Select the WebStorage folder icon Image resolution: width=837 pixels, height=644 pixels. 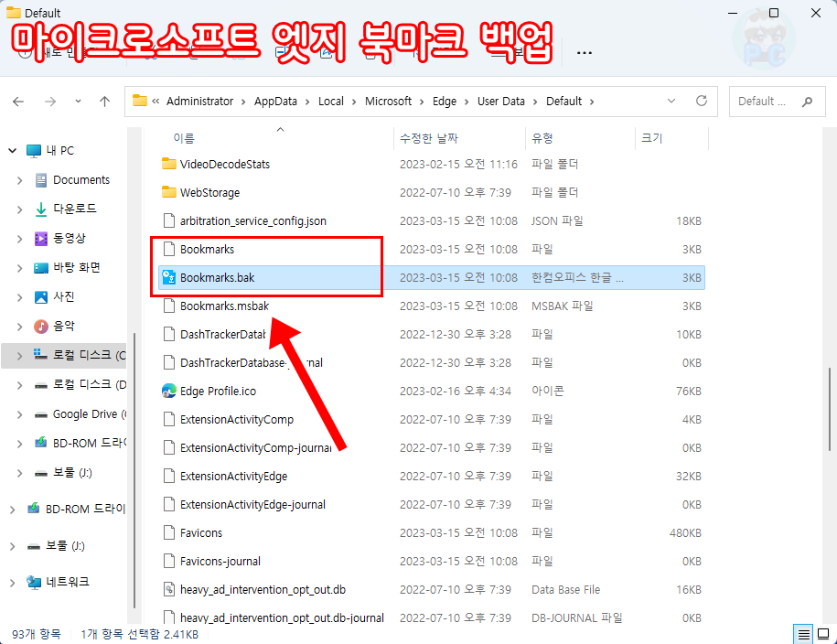pos(168,192)
